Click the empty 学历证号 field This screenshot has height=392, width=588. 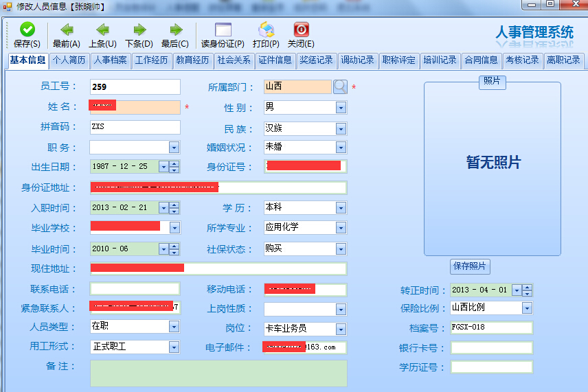click(492, 367)
